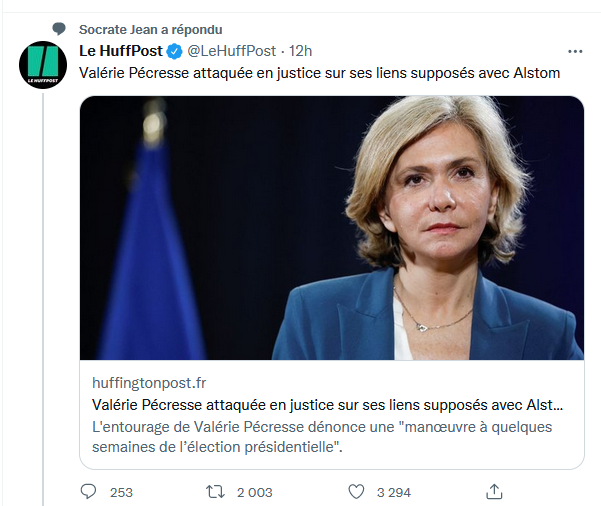Open the tweet via the 12h timestamp
The width and height of the screenshot is (601, 506).
[301, 51]
